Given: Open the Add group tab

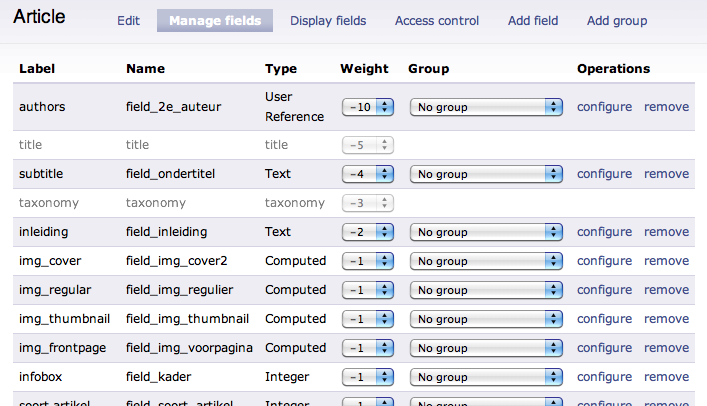Looking at the screenshot, I should [617, 21].
